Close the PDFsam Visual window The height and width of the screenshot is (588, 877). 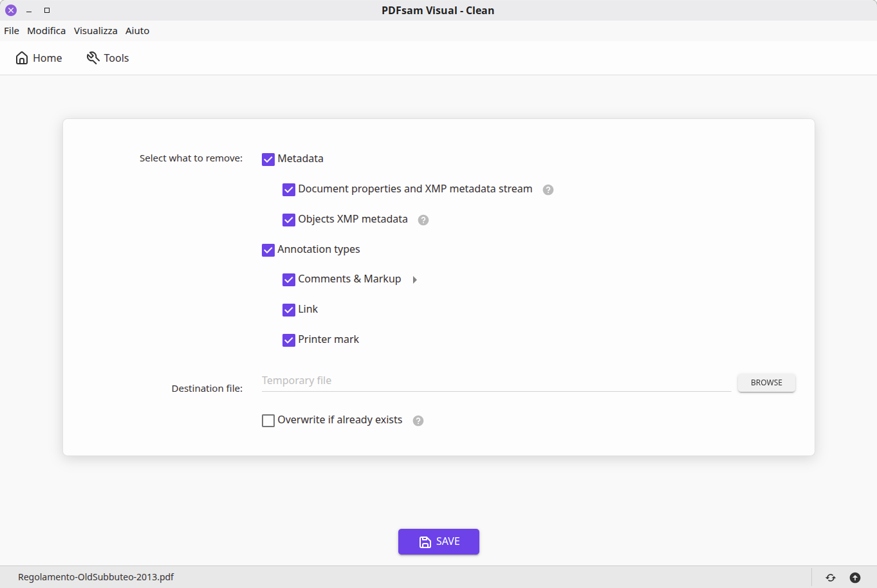pyautogui.click(x=11, y=10)
